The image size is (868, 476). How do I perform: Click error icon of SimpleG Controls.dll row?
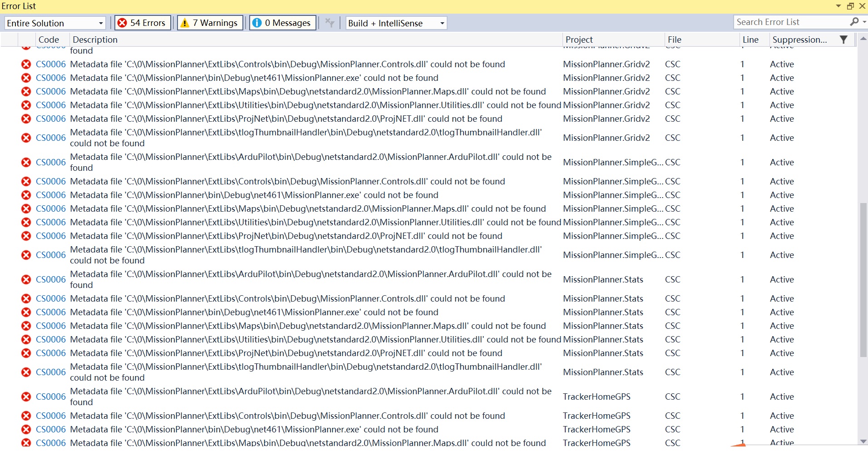26,181
